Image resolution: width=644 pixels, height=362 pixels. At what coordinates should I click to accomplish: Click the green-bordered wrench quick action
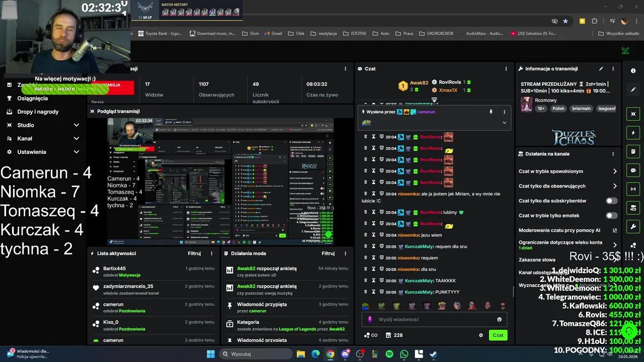coord(633,227)
